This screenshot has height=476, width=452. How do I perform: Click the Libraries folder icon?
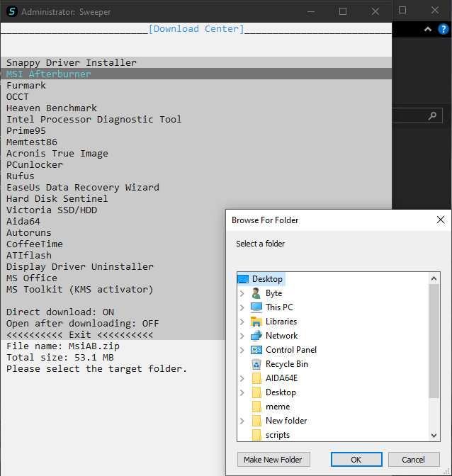coord(256,322)
